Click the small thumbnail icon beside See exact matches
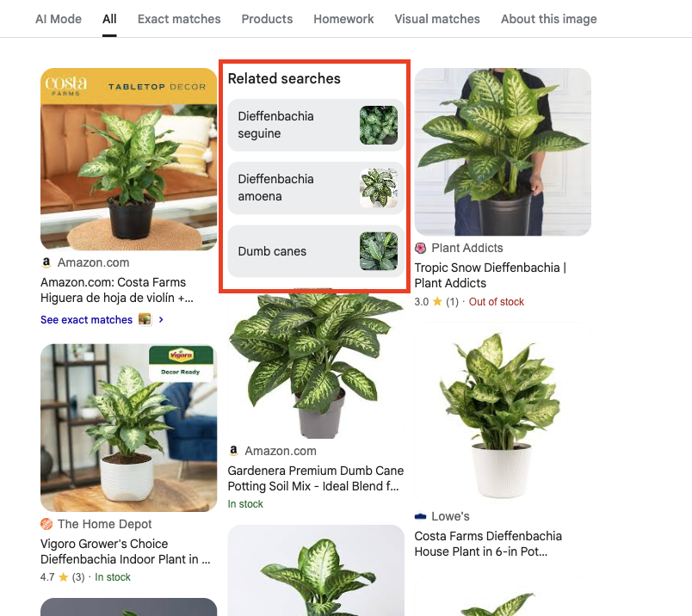The height and width of the screenshot is (616, 692). point(145,319)
